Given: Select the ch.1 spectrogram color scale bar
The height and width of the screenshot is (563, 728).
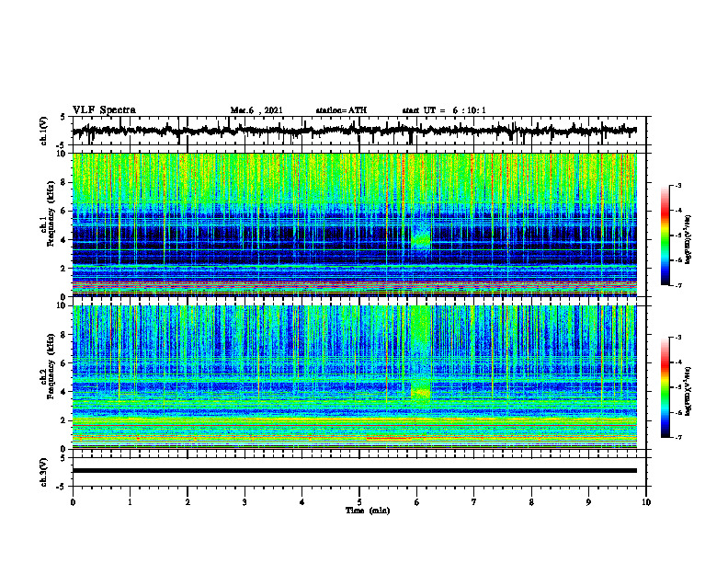Looking at the screenshot, I should tap(665, 236).
